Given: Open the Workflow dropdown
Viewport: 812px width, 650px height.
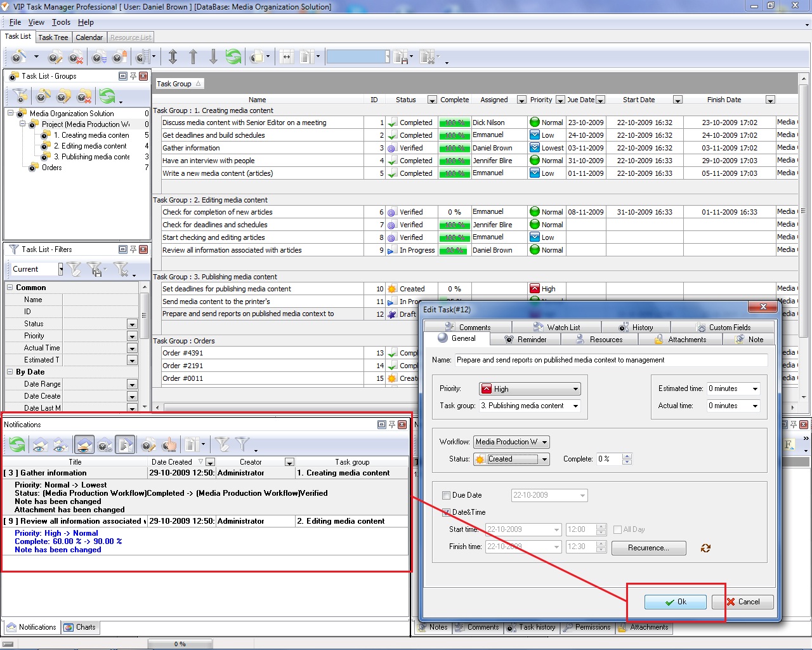Looking at the screenshot, I should click(x=544, y=442).
